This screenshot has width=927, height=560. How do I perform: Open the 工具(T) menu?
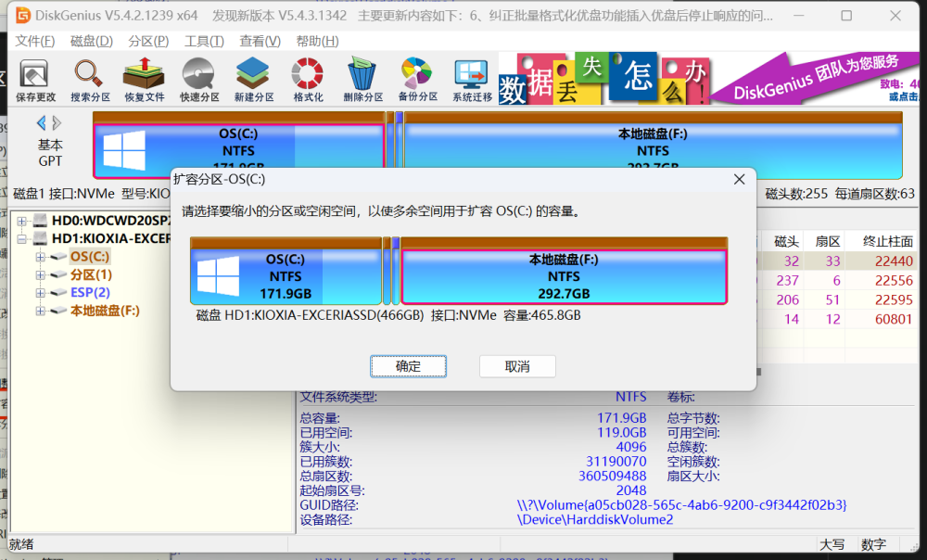pos(204,42)
